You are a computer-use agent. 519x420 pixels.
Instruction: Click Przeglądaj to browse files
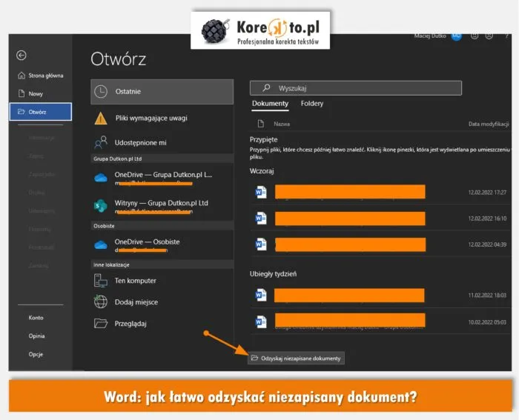tap(162, 324)
